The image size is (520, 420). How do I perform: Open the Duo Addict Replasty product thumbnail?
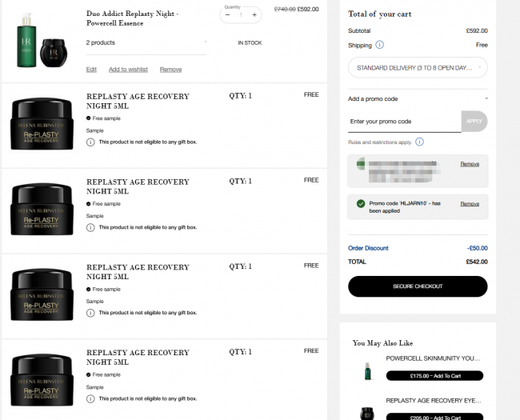pos(42,40)
